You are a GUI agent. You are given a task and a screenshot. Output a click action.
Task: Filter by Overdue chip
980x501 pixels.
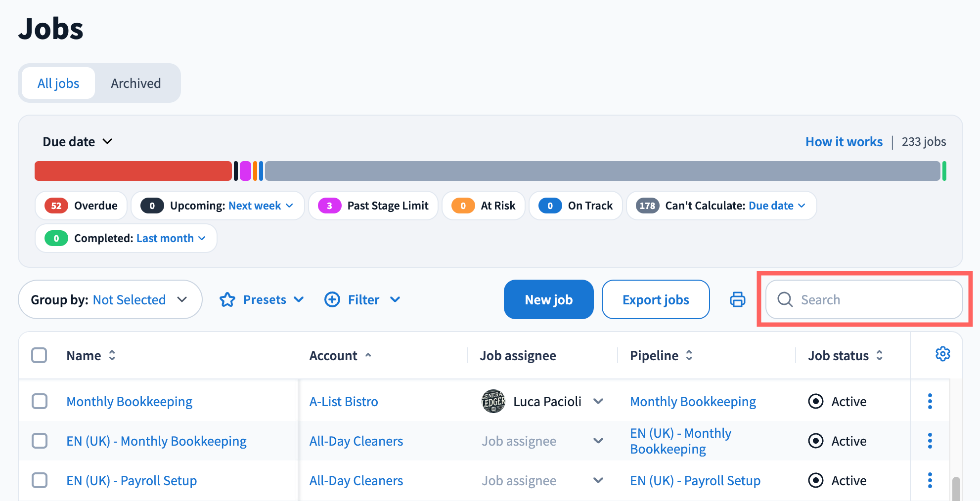tap(81, 206)
